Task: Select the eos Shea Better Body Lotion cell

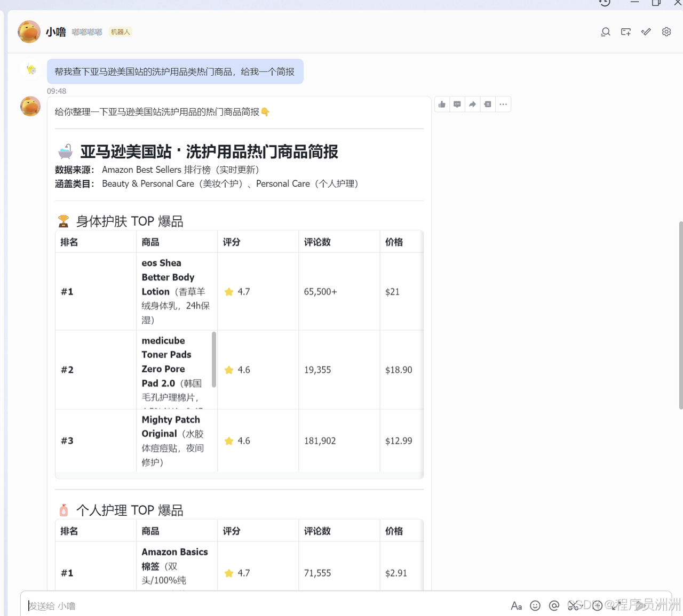Action: pyautogui.click(x=177, y=291)
